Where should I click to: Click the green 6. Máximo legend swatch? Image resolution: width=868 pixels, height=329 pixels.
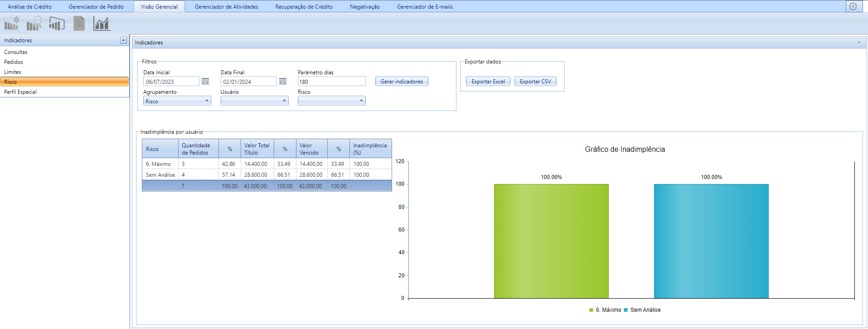[x=591, y=310]
